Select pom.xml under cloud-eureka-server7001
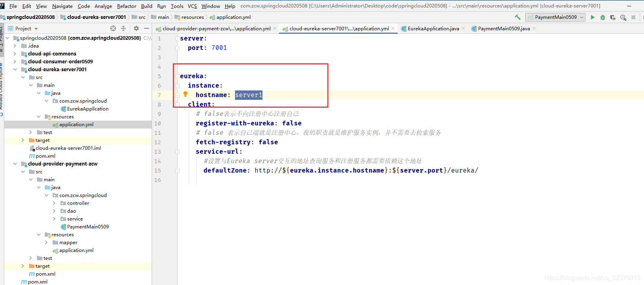The width and height of the screenshot is (644, 285). click(46, 156)
